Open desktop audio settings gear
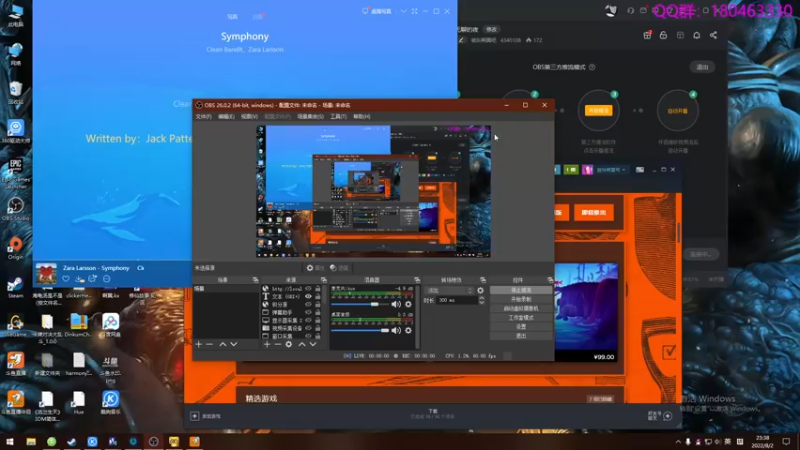Screen dimensions: 800x450 tap(408, 331)
